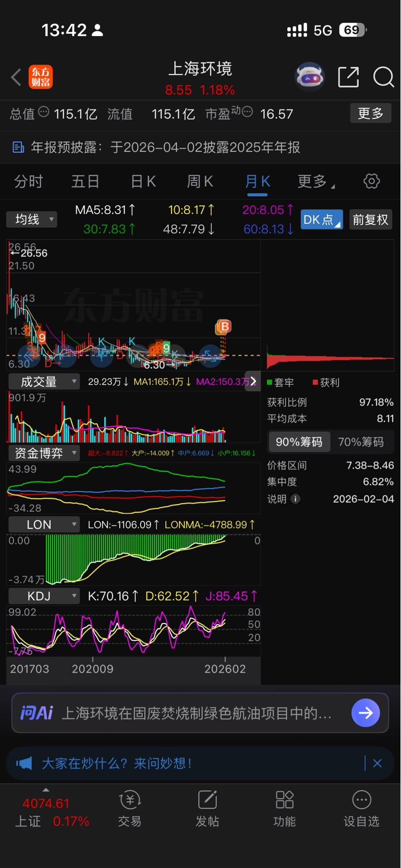Switch to 周K chart tab
The width and height of the screenshot is (401, 868).
[x=200, y=181]
